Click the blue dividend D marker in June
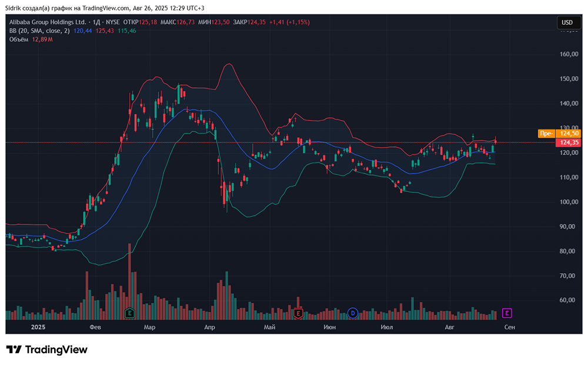588x365 pixels. [352, 313]
